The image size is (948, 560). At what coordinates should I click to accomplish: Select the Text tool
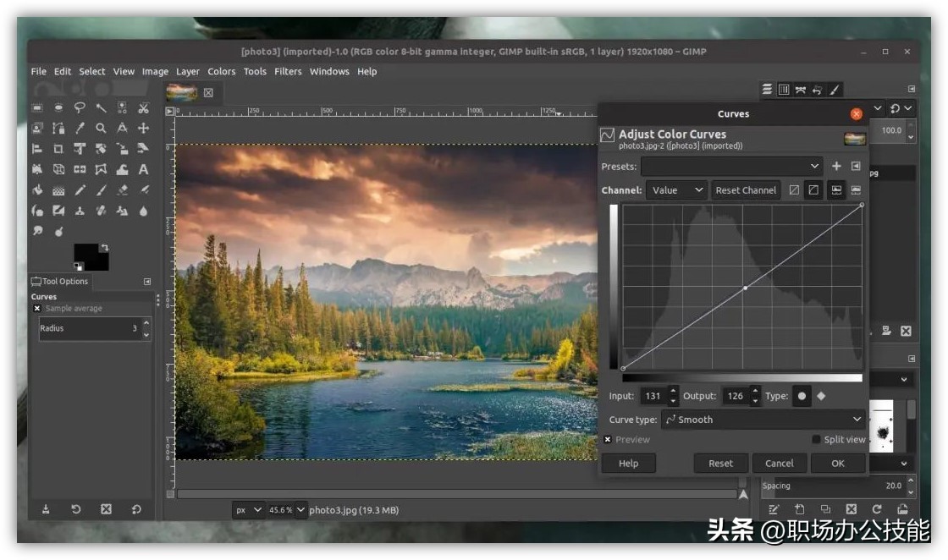(143, 169)
